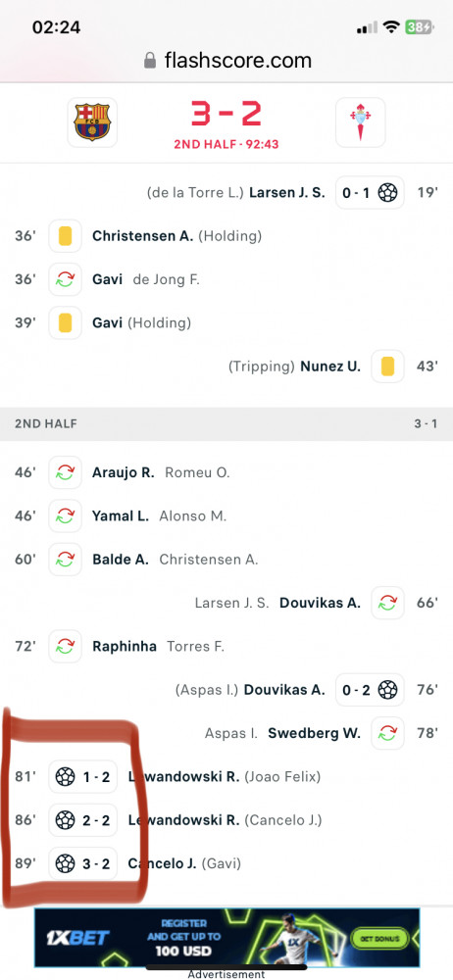Click the 3 - 2 match score

(x=226, y=115)
